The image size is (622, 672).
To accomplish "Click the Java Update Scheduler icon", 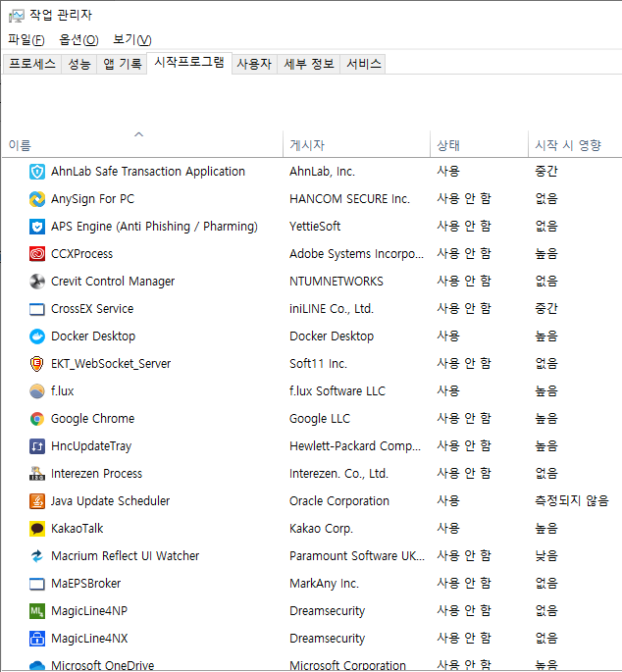I will (37, 501).
